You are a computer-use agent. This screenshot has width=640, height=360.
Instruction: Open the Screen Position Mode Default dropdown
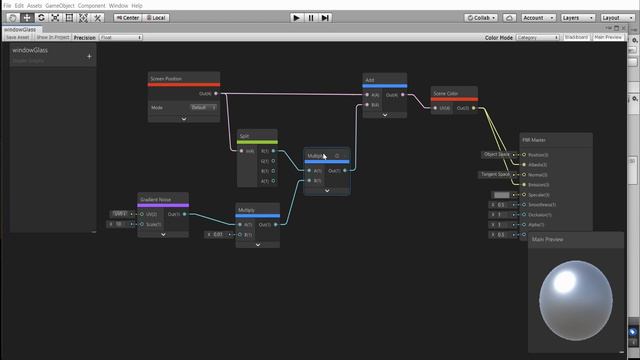pos(203,107)
